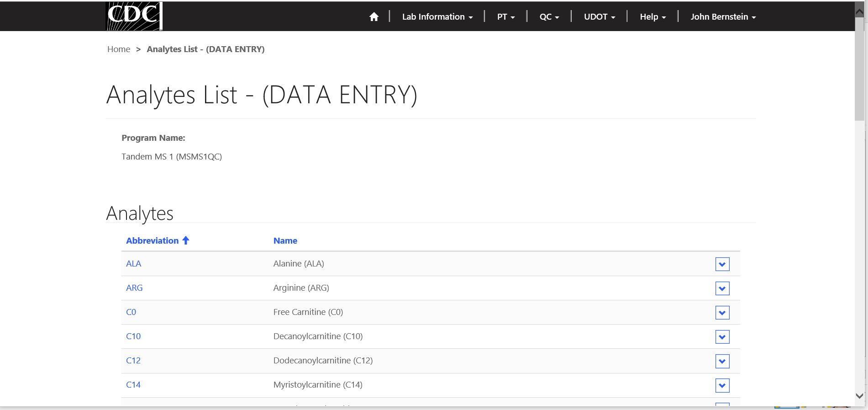Open the Lab Information menu
868x410 pixels.
[x=437, y=17]
